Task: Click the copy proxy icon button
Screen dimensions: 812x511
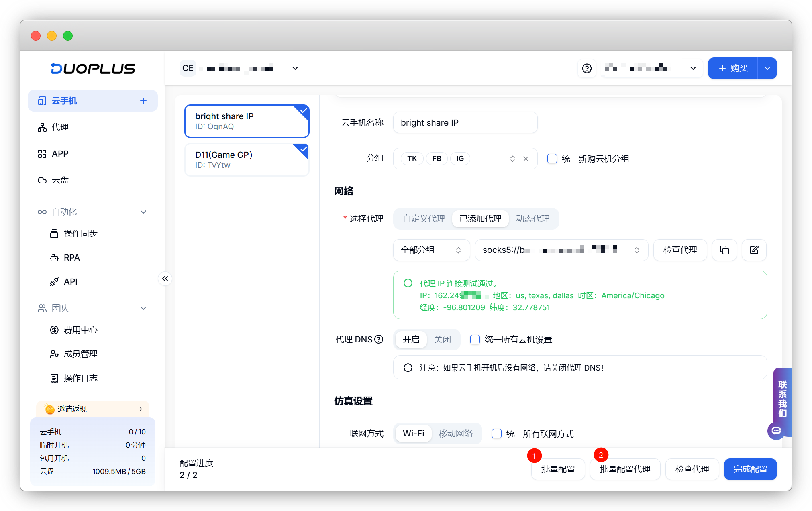Action: pos(724,250)
